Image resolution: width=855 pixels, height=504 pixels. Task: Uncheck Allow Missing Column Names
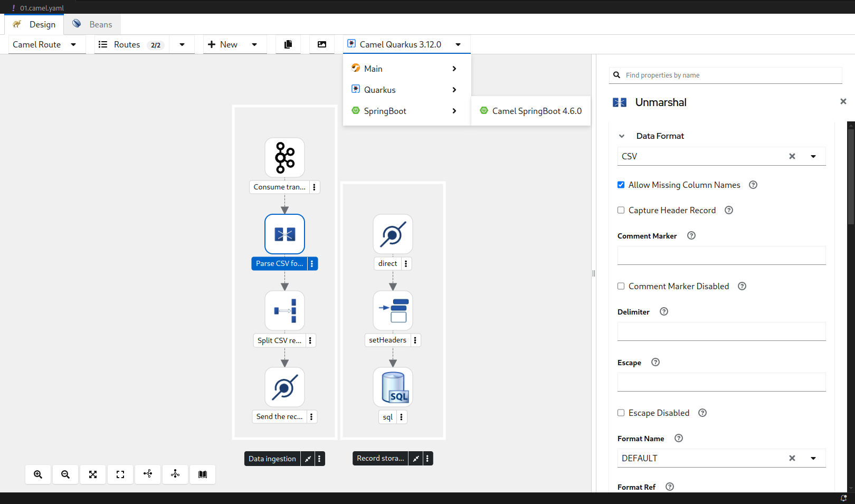coord(621,185)
